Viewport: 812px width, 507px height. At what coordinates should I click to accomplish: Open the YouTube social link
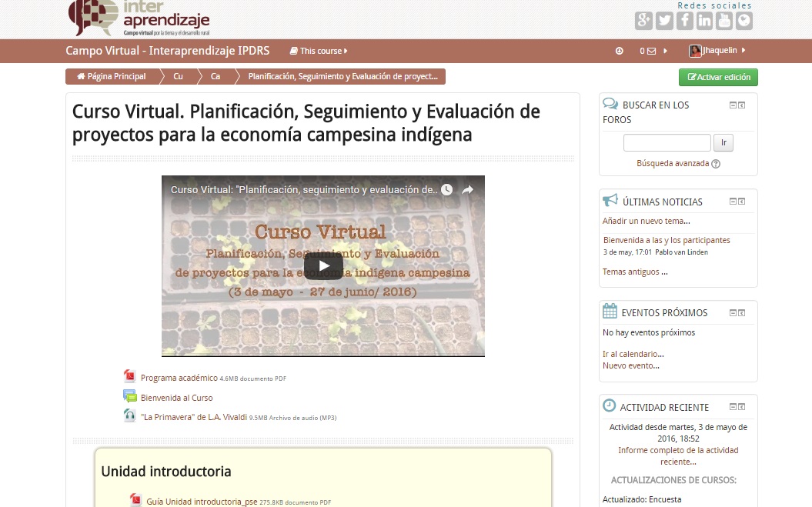[724, 21]
